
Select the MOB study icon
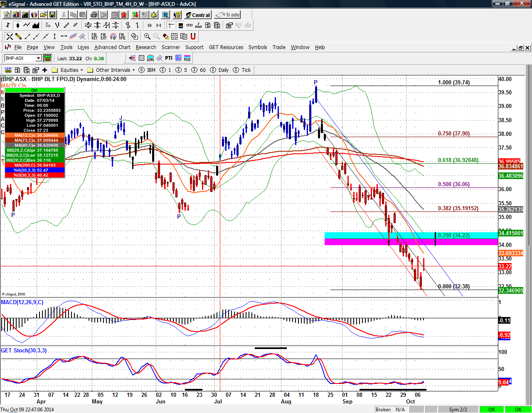[187, 58]
